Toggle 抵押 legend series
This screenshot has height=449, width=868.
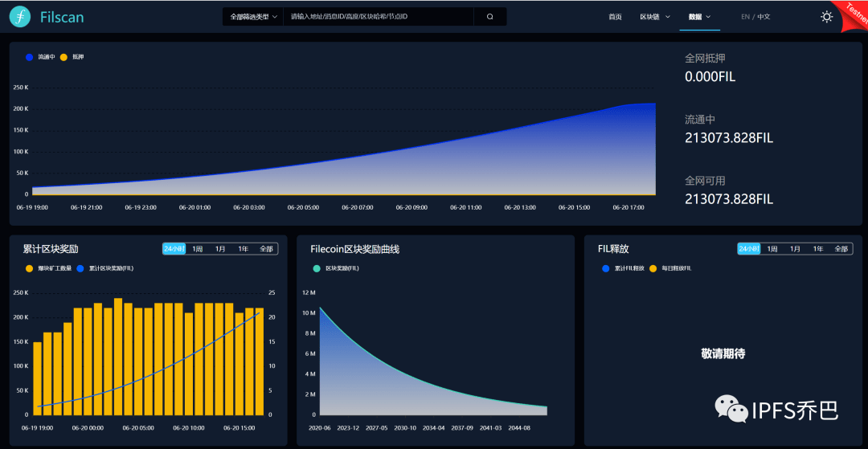pos(72,57)
